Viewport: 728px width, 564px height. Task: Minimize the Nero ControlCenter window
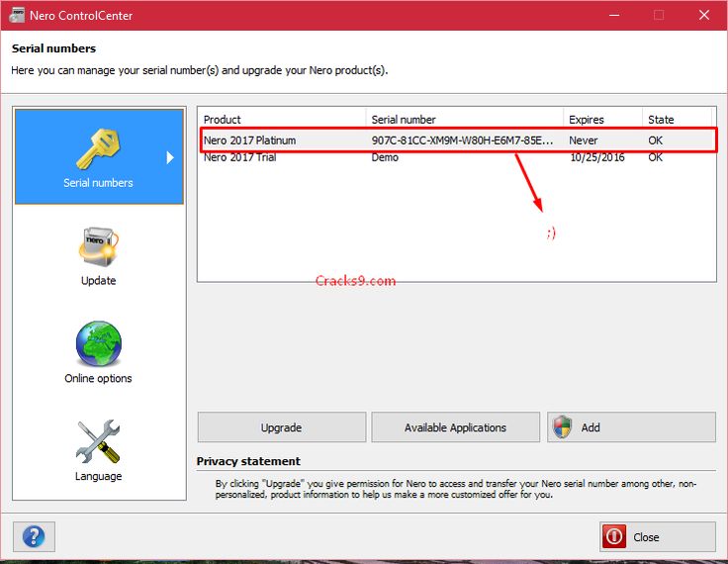coord(614,15)
